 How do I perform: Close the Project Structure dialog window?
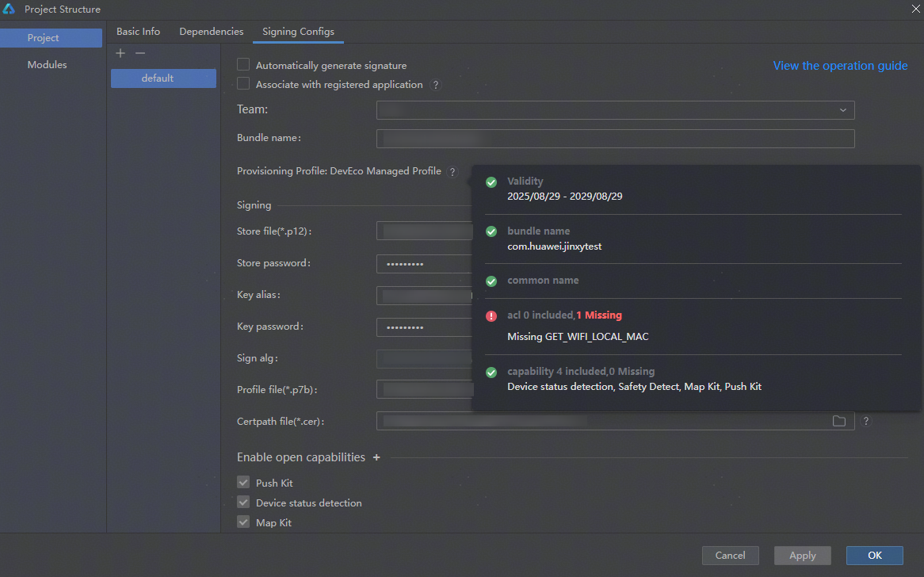(x=912, y=9)
